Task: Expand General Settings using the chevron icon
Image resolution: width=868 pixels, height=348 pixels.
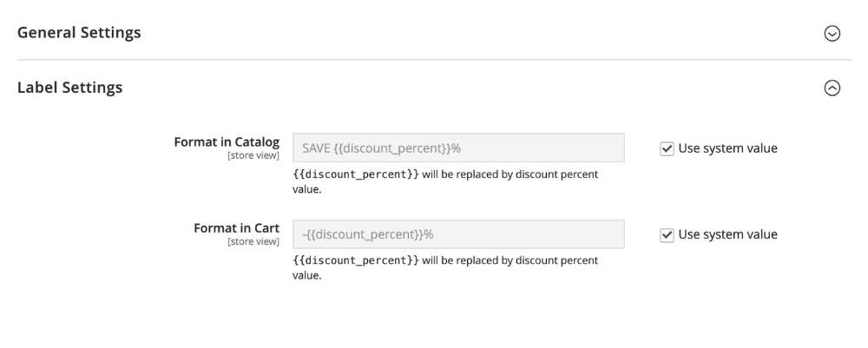Action: [x=832, y=33]
